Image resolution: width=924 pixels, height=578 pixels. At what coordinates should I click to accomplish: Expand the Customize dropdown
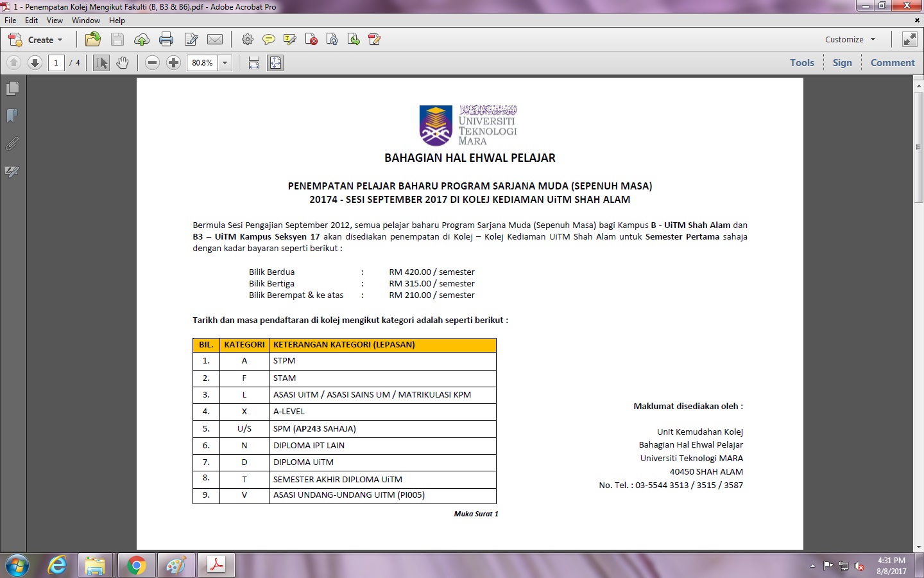850,39
